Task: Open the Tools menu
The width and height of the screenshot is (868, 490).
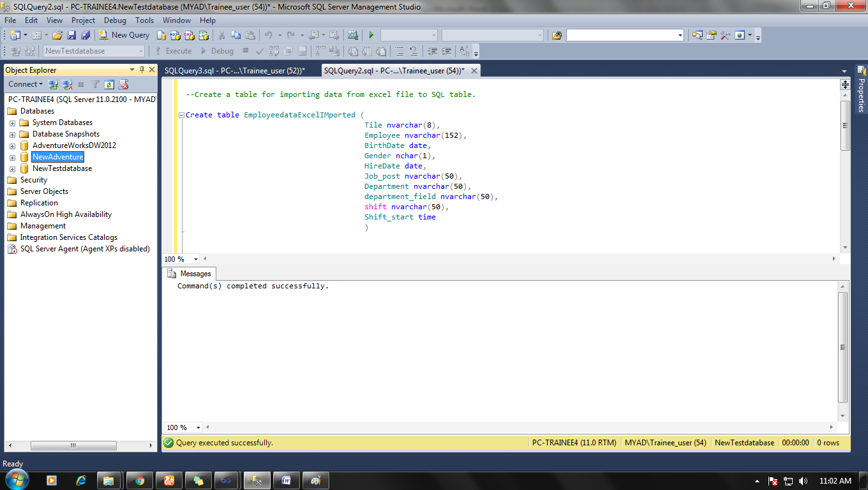Action: [144, 20]
